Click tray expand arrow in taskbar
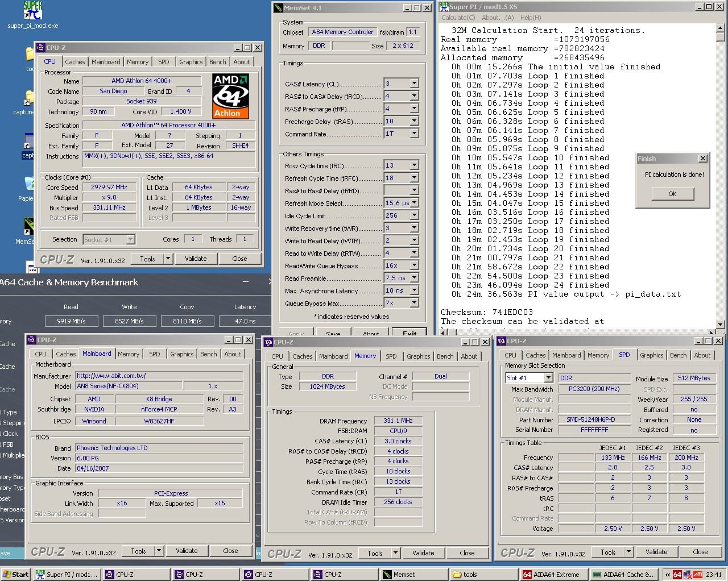This screenshot has height=582, width=728. 667,575
